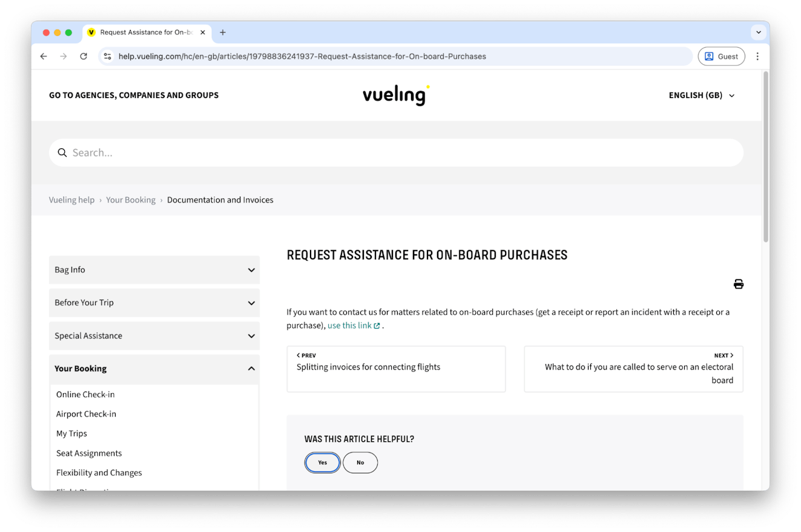The image size is (801, 532).
Task: Open a new browser tab
Action: tap(223, 33)
